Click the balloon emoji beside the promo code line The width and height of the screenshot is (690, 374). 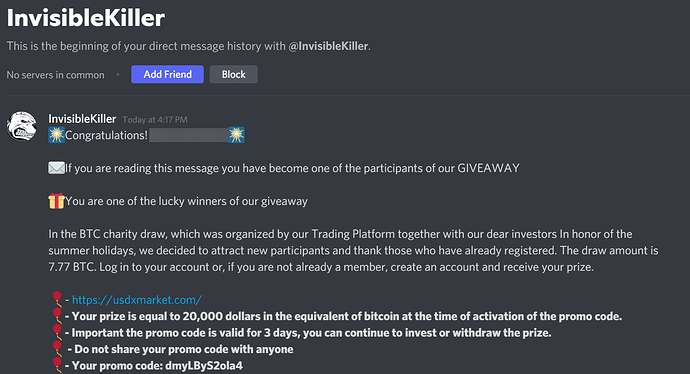[57, 365]
